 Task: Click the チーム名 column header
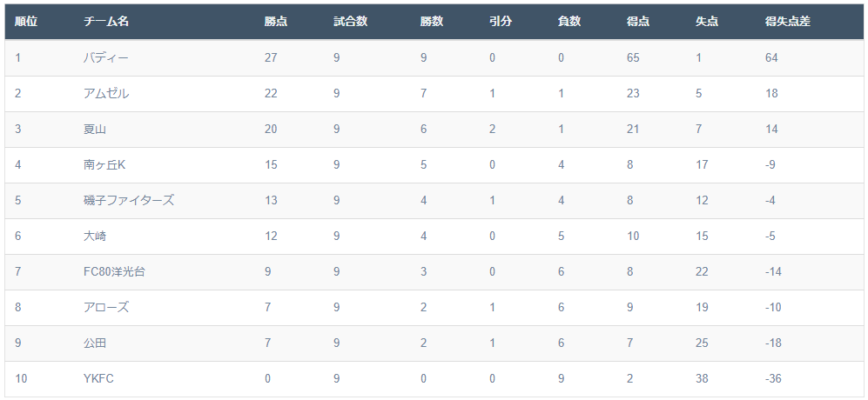pyautogui.click(x=106, y=22)
